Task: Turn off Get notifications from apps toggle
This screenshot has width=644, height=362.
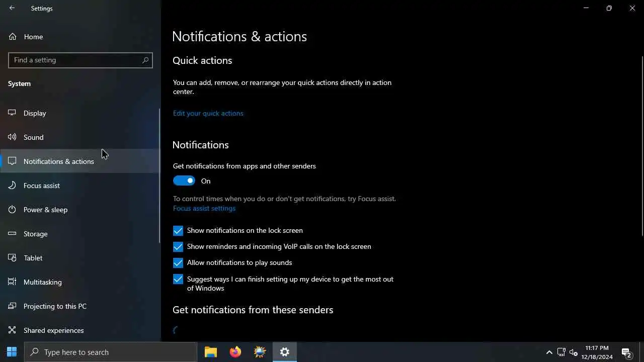Action: 184,181
